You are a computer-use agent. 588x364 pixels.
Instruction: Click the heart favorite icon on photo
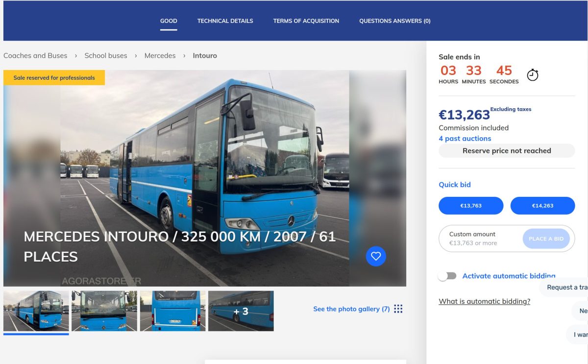pos(376,256)
